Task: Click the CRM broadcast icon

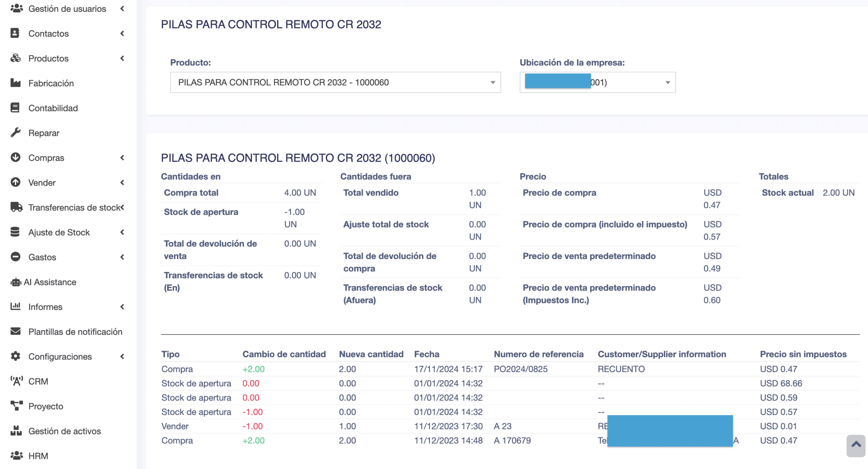Action: 16,381
